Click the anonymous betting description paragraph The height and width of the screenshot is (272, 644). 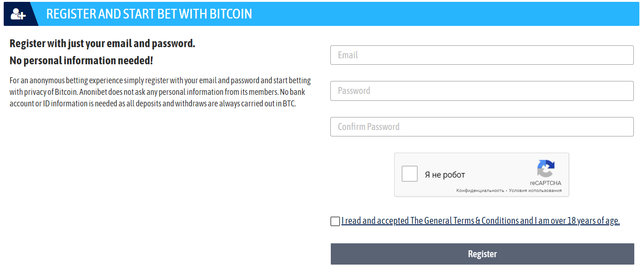[160, 92]
